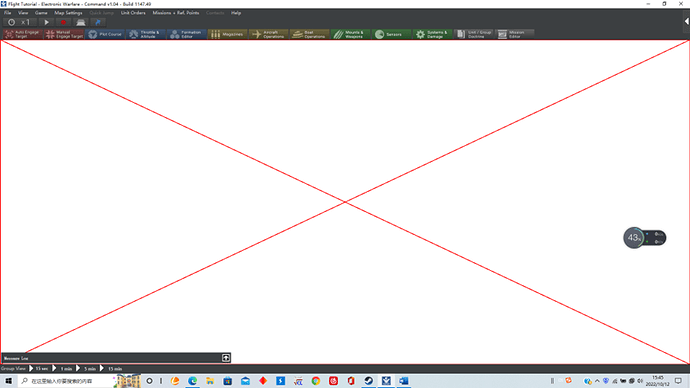
Task: Open Systems & Damage panel
Action: pos(432,34)
